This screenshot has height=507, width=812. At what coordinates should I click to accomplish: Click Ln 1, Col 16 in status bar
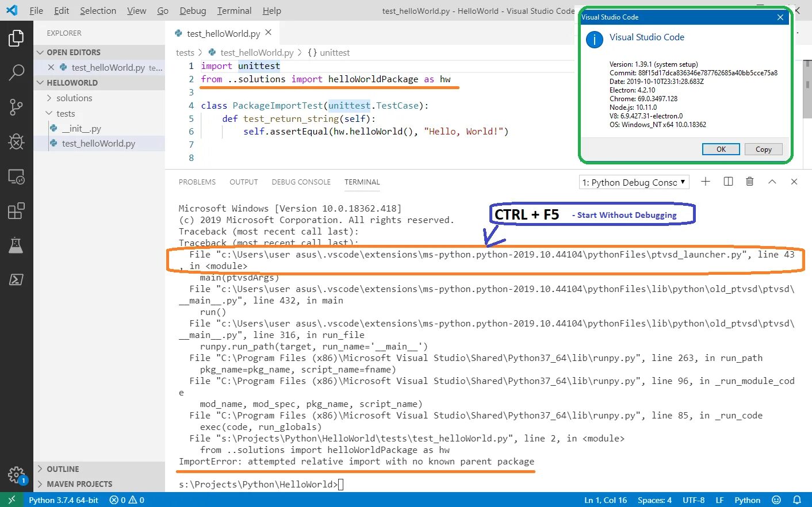click(x=606, y=500)
